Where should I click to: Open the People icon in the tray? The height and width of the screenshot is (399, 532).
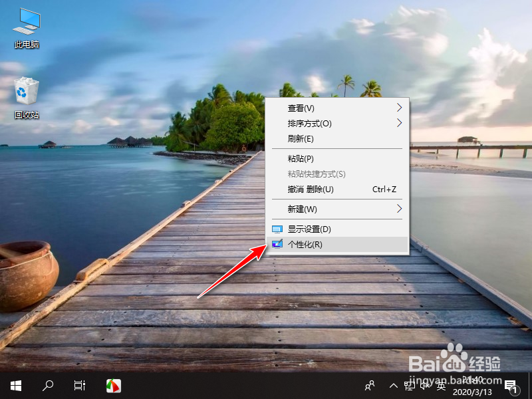pyautogui.click(x=369, y=386)
